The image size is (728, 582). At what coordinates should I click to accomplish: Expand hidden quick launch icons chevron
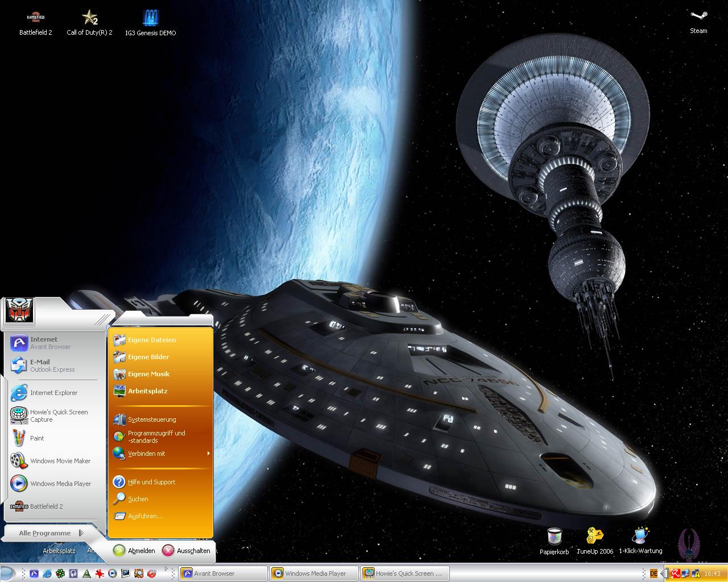coord(166,569)
